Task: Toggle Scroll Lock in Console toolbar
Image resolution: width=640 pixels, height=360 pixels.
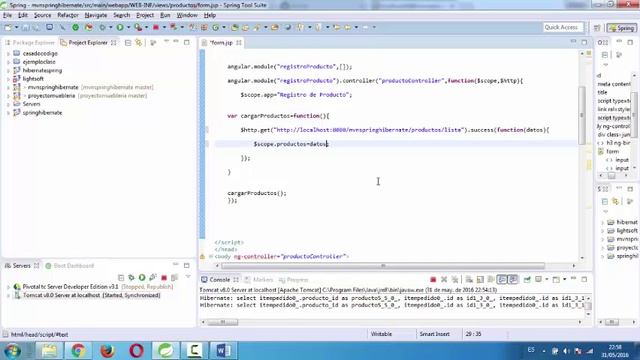Action: click(x=480, y=280)
